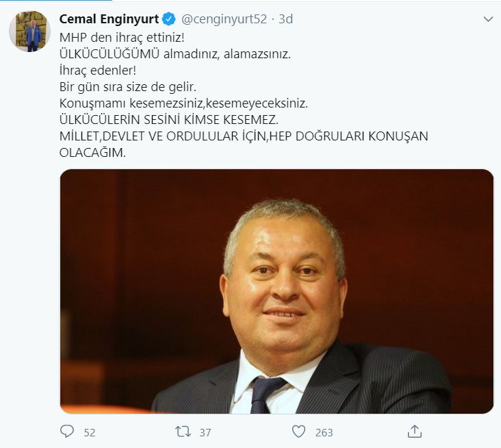Click the 263 likes count
The width and height of the screenshot is (501, 448).
[324, 433]
